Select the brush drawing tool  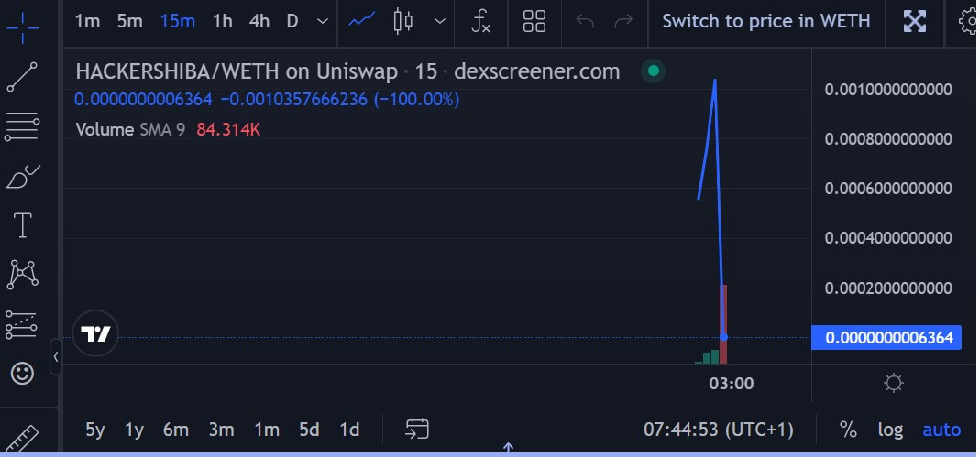click(x=23, y=177)
